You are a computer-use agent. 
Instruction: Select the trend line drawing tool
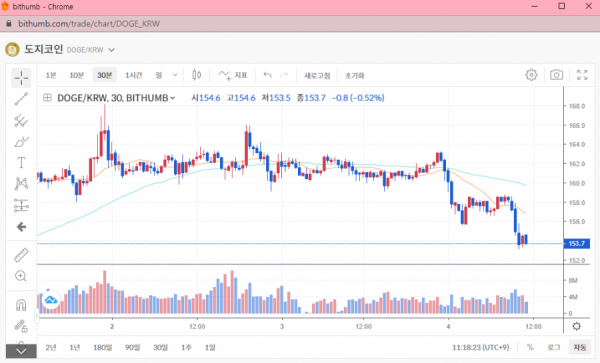pyautogui.click(x=21, y=99)
